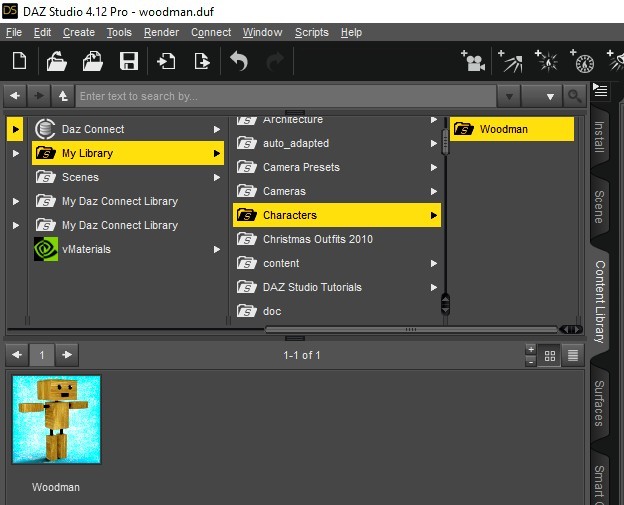Open the File menu
Image resolution: width=624 pixels, height=505 pixels.
pos(14,32)
